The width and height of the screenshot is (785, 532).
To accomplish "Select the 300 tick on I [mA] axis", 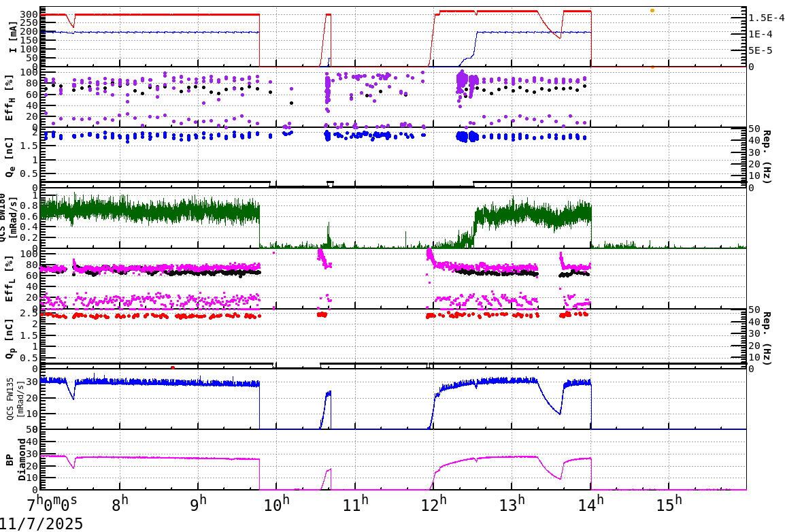I will [x=29, y=14].
